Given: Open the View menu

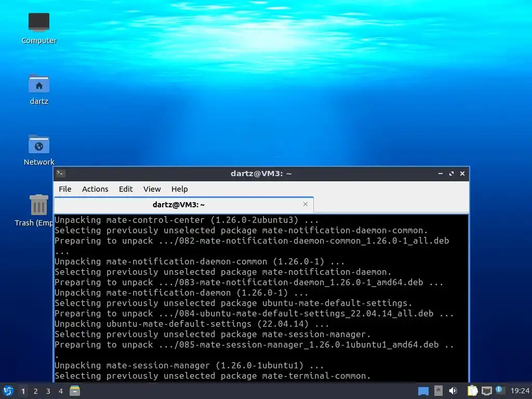Looking at the screenshot, I should 152,189.
